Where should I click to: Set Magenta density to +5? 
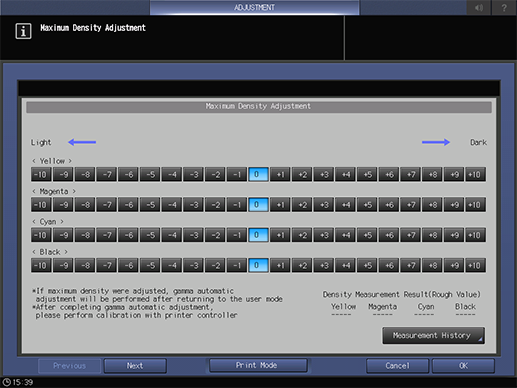click(x=367, y=205)
